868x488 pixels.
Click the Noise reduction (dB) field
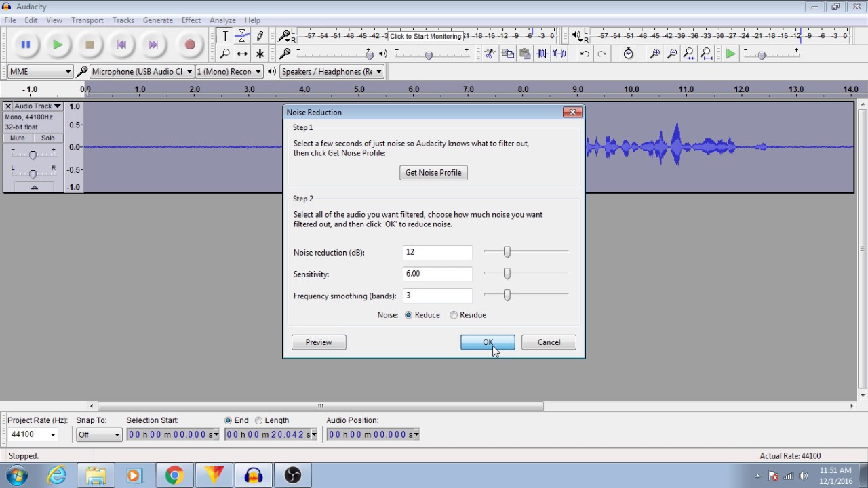click(x=437, y=252)
